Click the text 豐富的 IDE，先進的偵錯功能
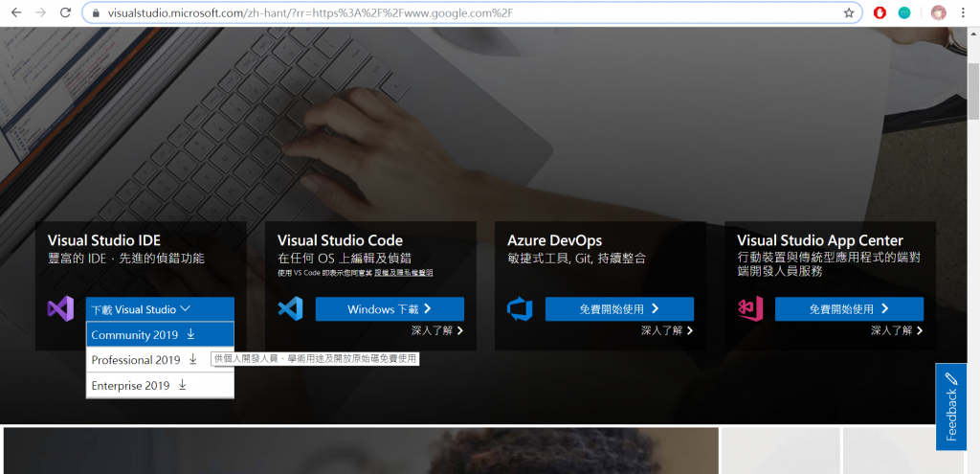This screenshot has height=474, width=980. 126,258
